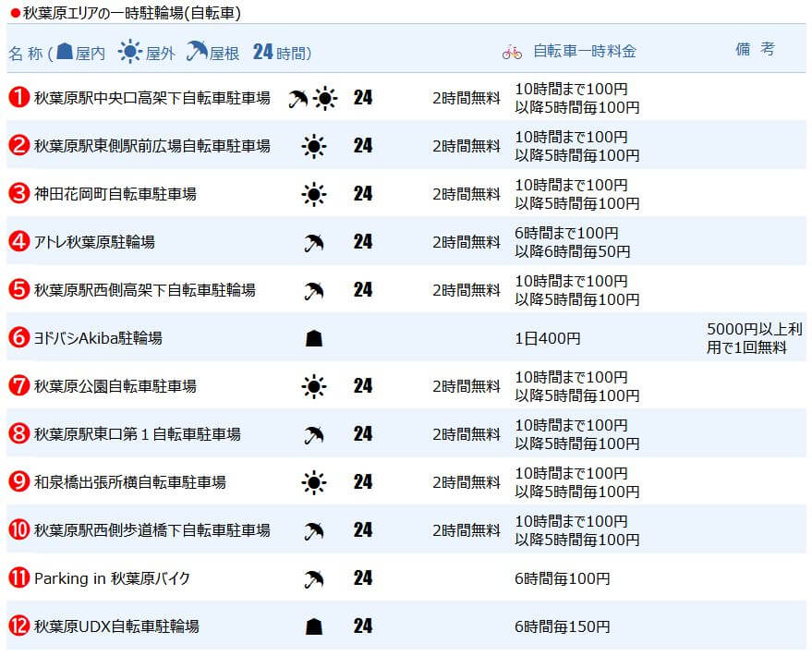Click the indoor building icon in the legend
This screenshot has height=656, width=812.
[x=66, y=52]
